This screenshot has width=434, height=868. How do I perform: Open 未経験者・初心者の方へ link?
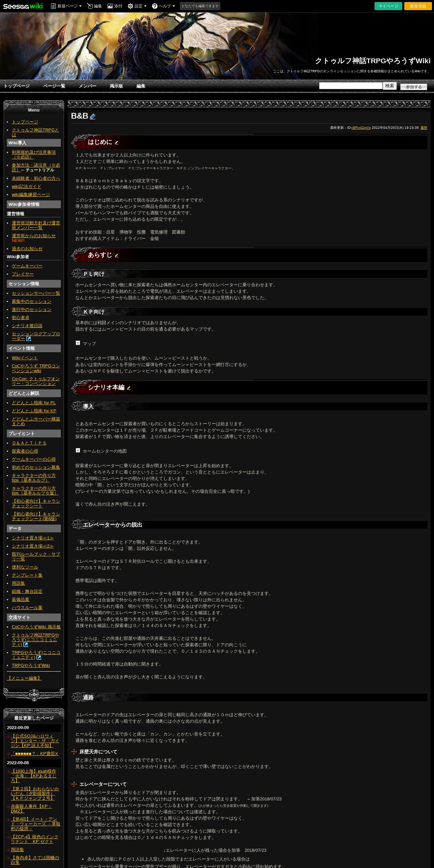click(36, 178)
